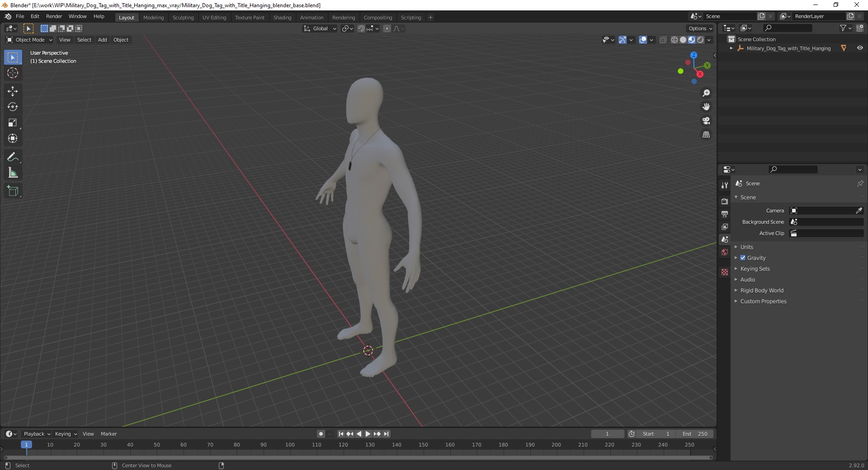Open the Keying dropdown in timeline
Screen dimensions: 868x470
pyautogui.click(x=66, y=434)
